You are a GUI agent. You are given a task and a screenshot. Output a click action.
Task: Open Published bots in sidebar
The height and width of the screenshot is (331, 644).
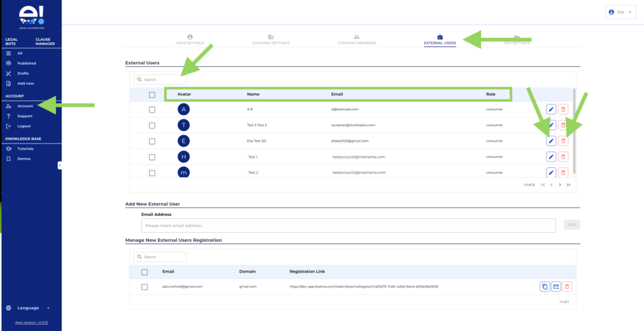[x=26, y=64]
